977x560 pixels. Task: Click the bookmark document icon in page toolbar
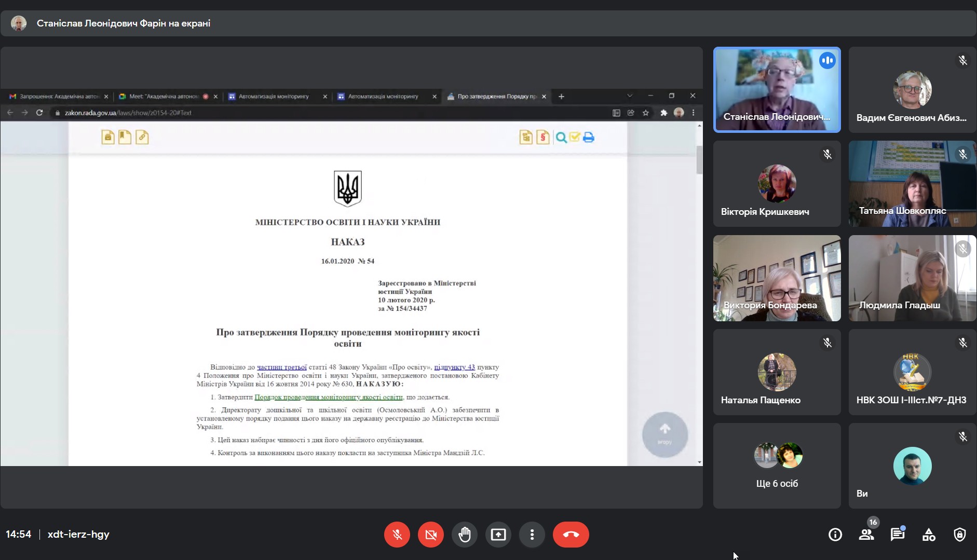(x=125, y=137)
